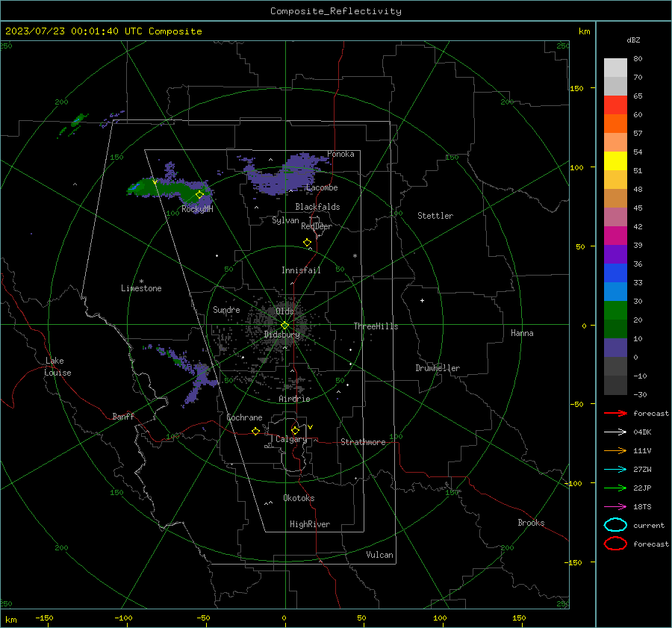Click the white 04DK arrow legend icon
This screenshot has height=628, width=672.
point(615,432)
